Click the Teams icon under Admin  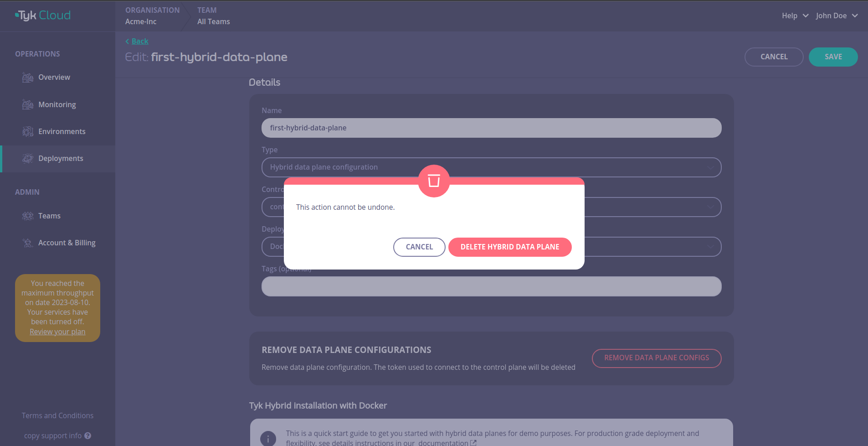click(x=27, y=215)
